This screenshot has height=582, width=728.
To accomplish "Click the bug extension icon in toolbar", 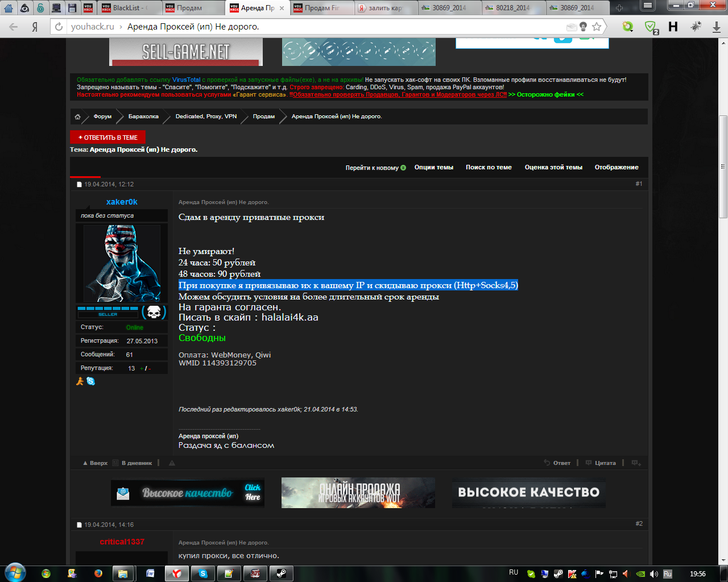I will coord(696,27).
